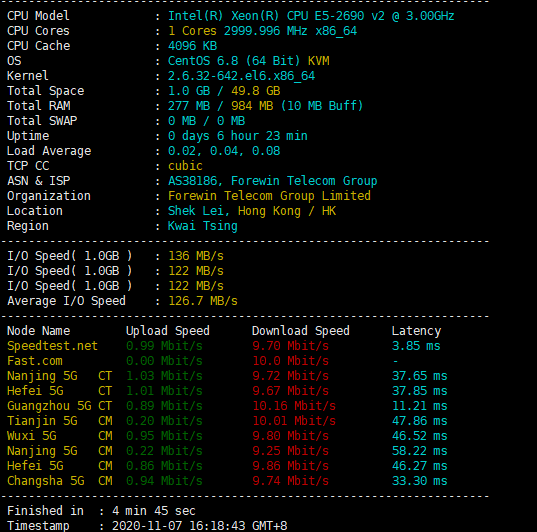The height and width of the screenshot is (532, 537).
Task: Click the Finished in 4 min 45 sec text
Action: 101,511
